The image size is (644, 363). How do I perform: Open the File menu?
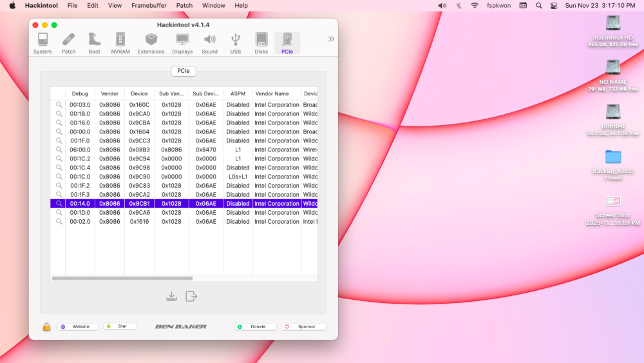72,6
